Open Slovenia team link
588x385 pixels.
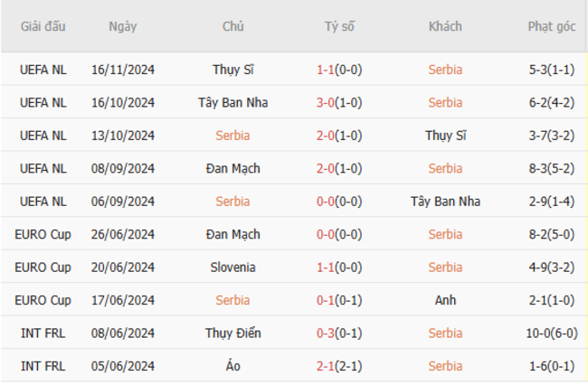(232, 268)
